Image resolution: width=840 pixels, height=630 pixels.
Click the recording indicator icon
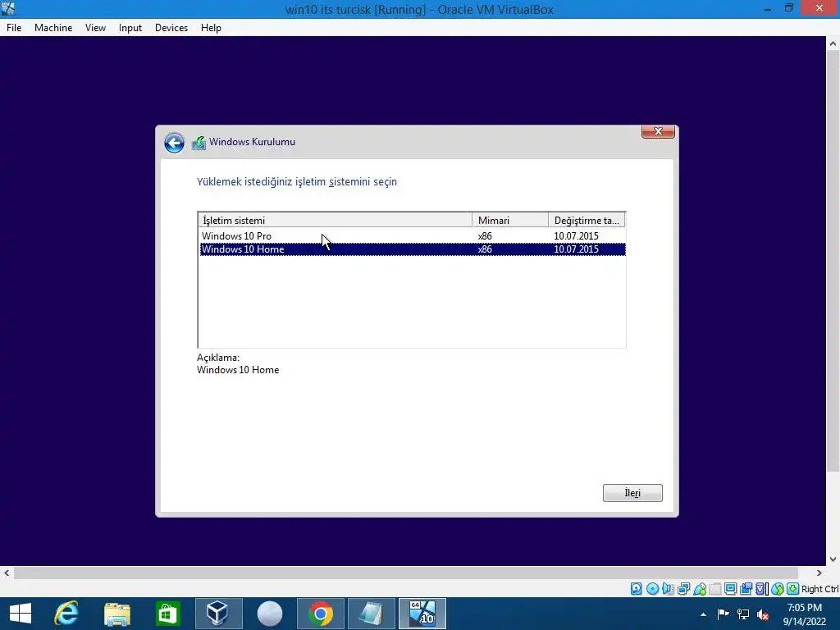pyautogui.click(x=746, y=589)
